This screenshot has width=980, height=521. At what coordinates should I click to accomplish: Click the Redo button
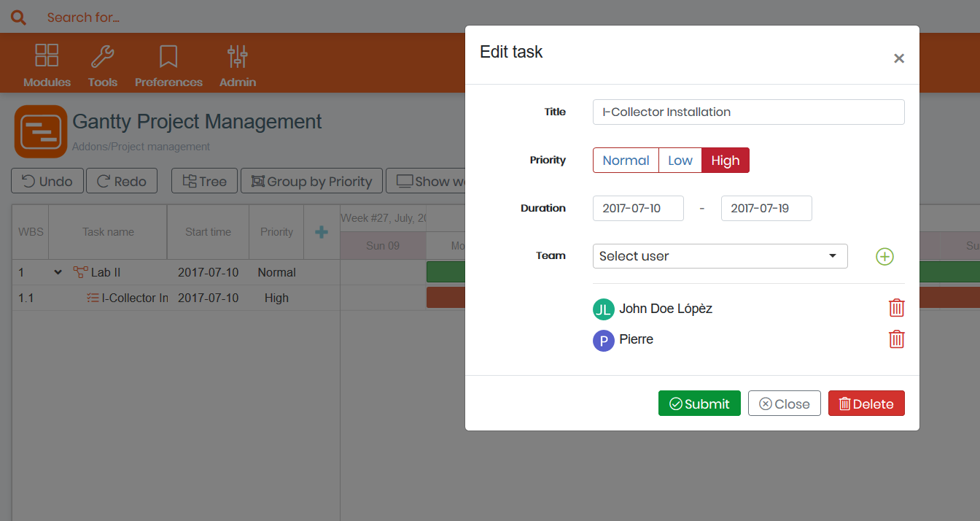point(122,181)
